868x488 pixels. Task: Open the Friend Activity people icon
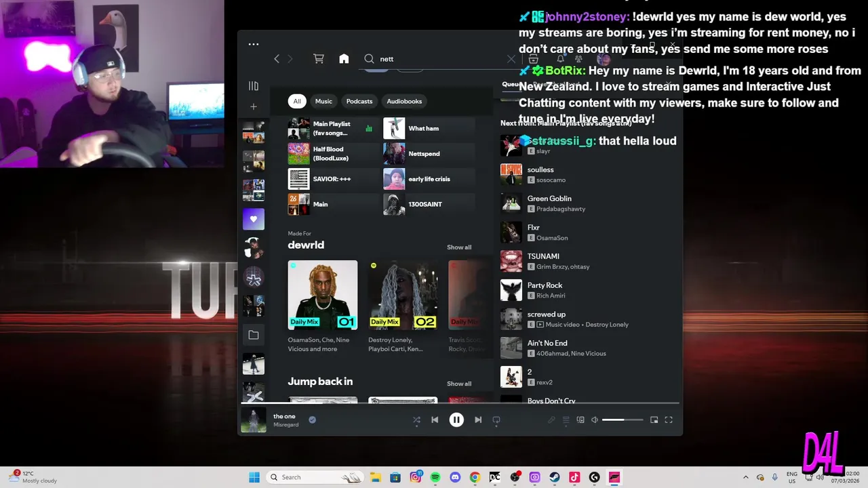coord(578,59)
